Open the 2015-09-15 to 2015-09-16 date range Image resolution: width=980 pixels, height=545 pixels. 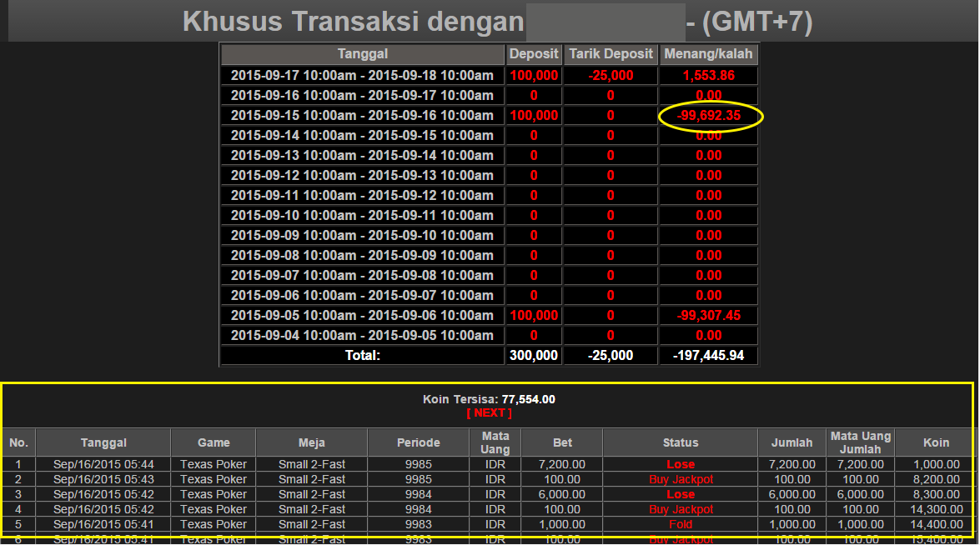(x=362, y=115)
